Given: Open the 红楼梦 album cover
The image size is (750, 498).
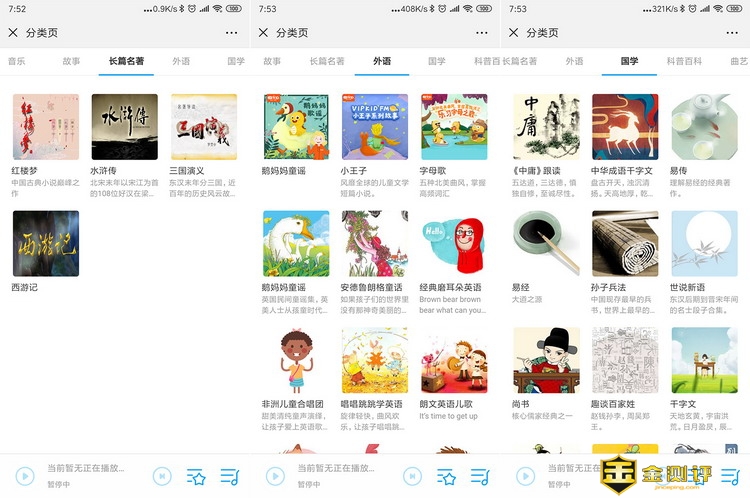Looking at the screenshot, I should coord(46,127).
